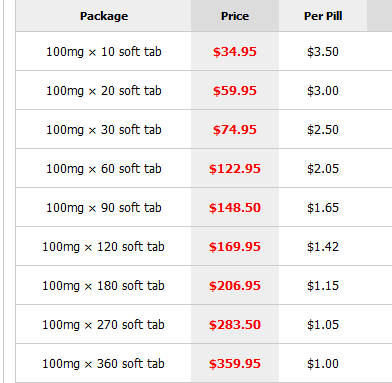Click the $122.95 price

pyautogui.click(x=235, y=169)
